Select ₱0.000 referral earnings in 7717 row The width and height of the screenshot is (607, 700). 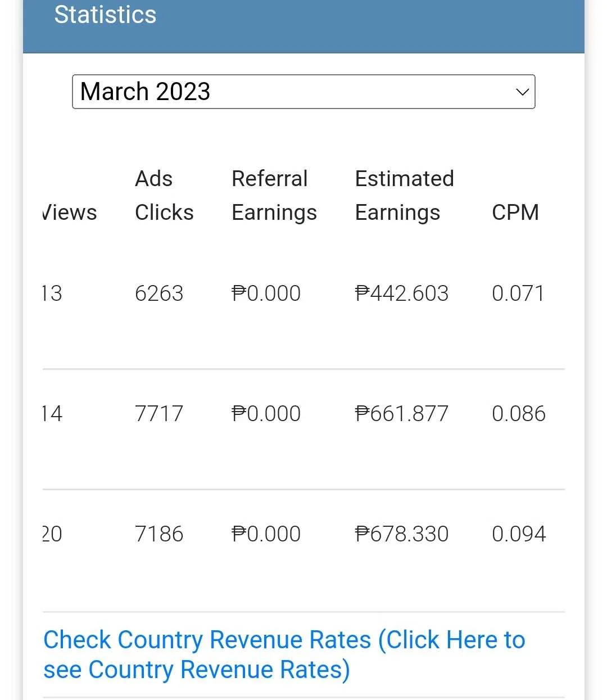click(x=266, y=414)
